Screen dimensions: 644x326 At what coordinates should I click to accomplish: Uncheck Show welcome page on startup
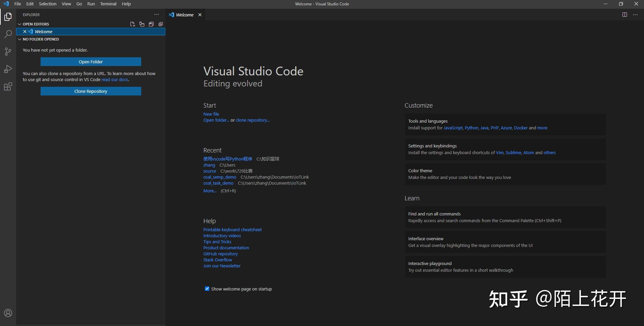point(207,289)
